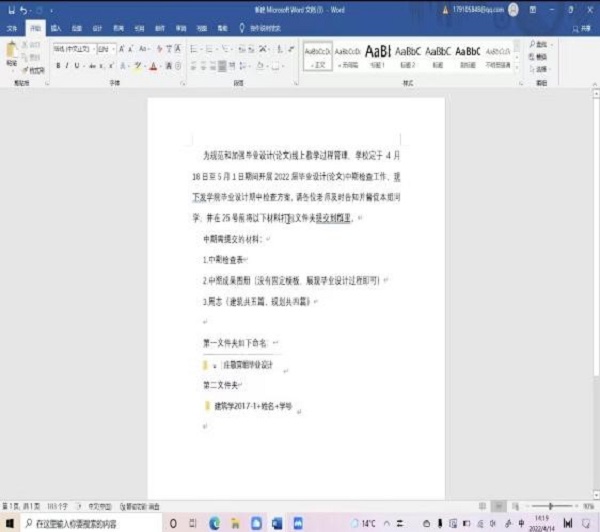
Task: Click the text highlight color icon
Action: 138,67
